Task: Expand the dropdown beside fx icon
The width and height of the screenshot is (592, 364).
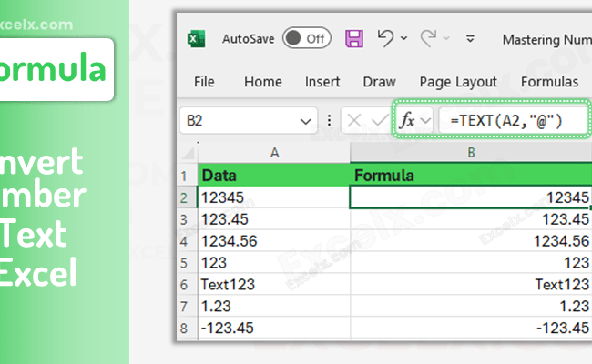Action: (425, 121)
